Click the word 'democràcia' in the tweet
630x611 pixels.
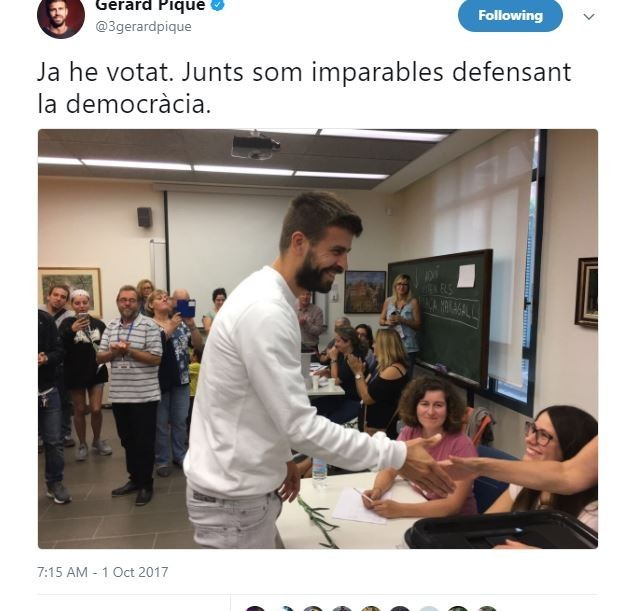(x=138, y=104)
